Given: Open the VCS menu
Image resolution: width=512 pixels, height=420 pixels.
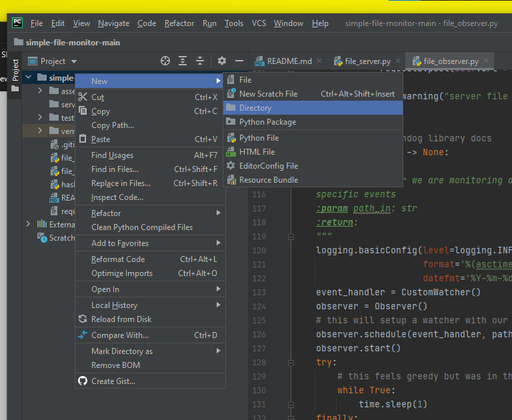Looking at the screenshot, I should point(259,23).
